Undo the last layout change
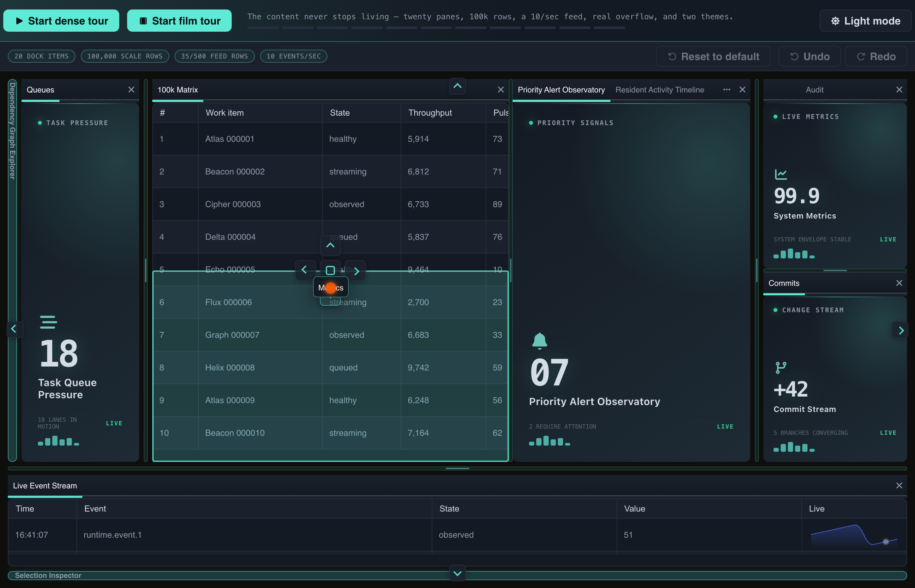This screenshot has width=915, height=588. tap(809, 57)
